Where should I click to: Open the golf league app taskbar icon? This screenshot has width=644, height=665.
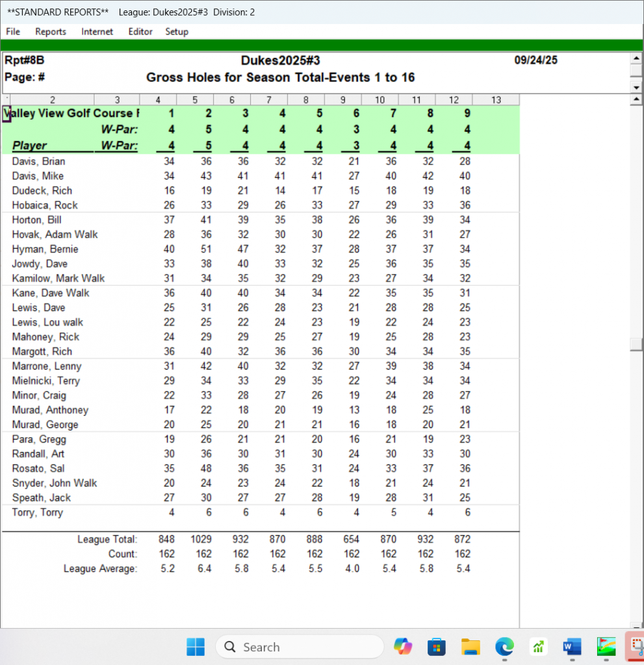click(x=606, y=647)
